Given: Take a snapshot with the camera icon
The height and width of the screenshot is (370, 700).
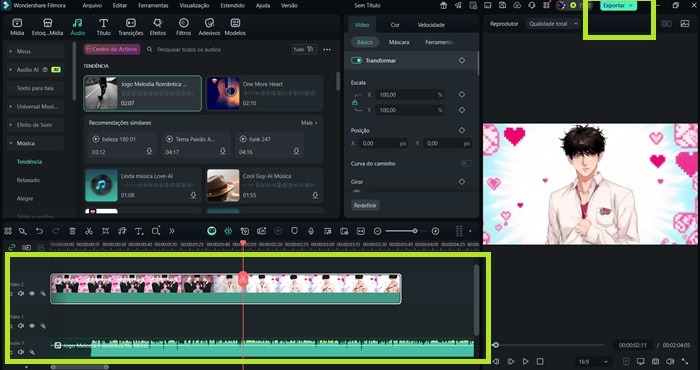Looking at the screenshot, I should pos(655,361).
